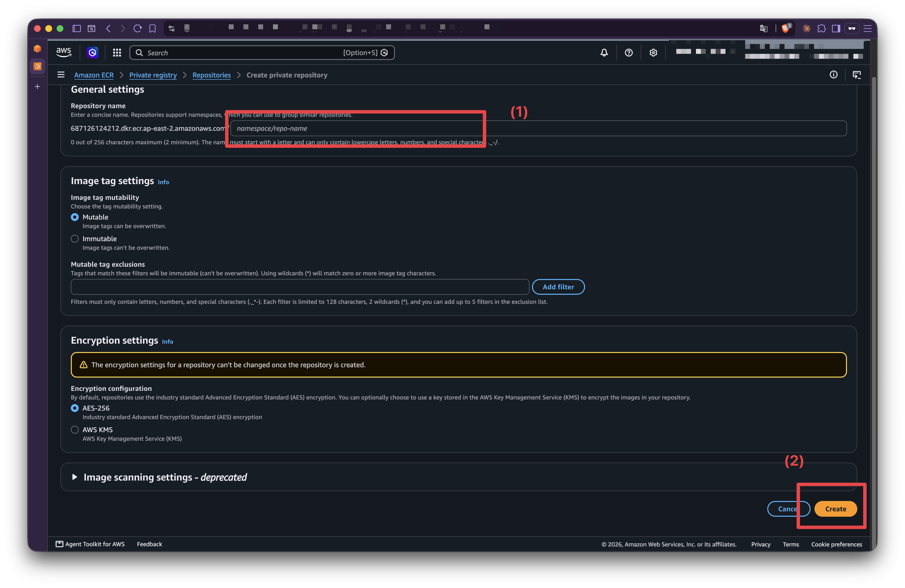Open the browser tab search icon
The width and height of the screenshot is (905, 588).
(x=92, y=29)
